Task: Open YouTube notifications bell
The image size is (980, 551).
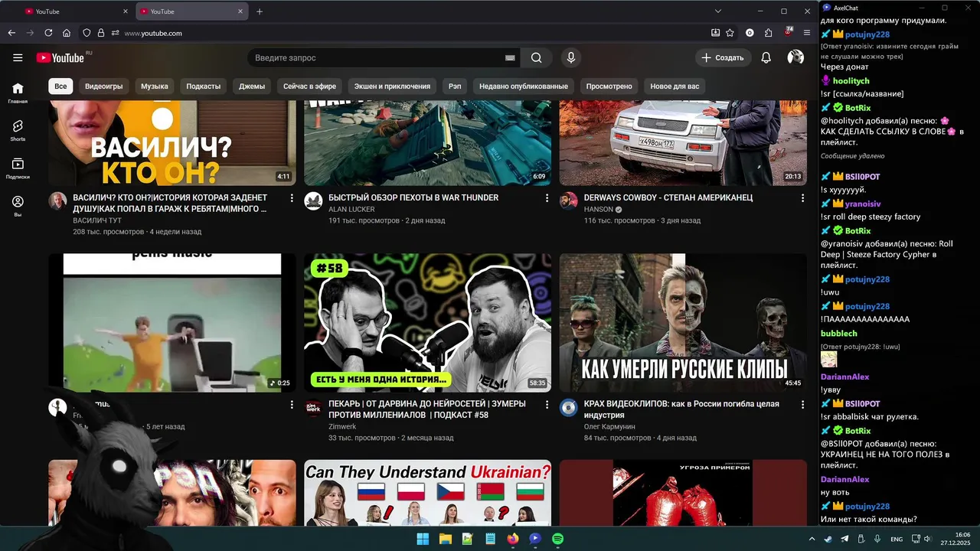Action: tap(766, 57)
